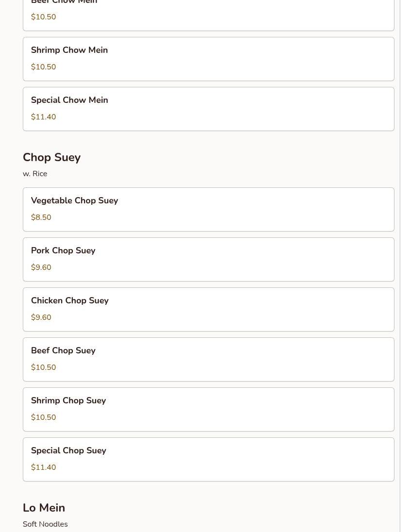
Task: Click the $11.40 price under Special Chow Mein
Action: click(x=44, y=117)
